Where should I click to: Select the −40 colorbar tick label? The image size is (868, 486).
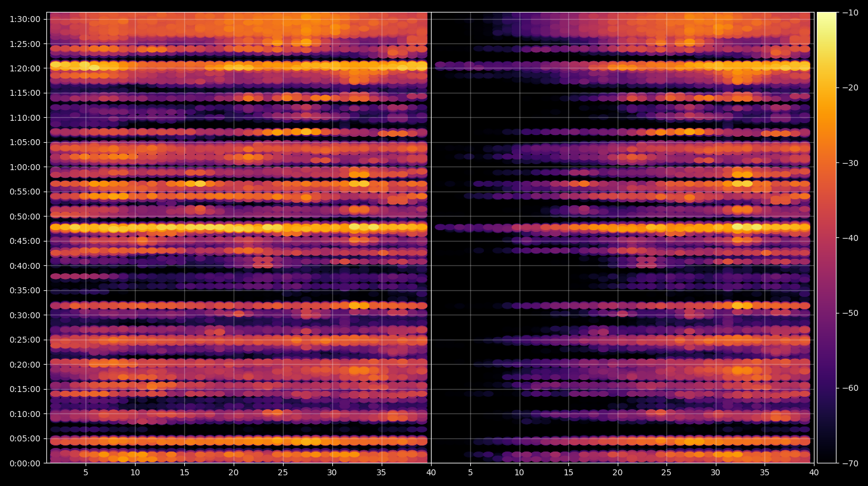tap(851, 238)
